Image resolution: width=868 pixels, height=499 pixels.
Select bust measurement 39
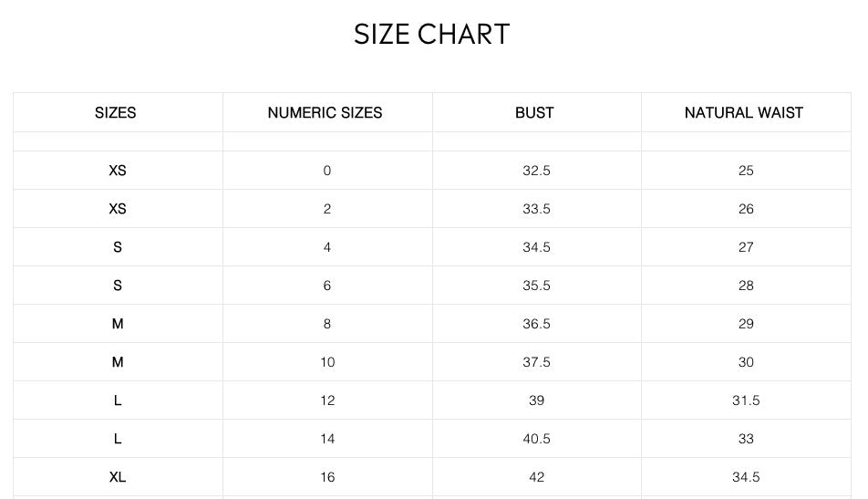click(536, 400)
